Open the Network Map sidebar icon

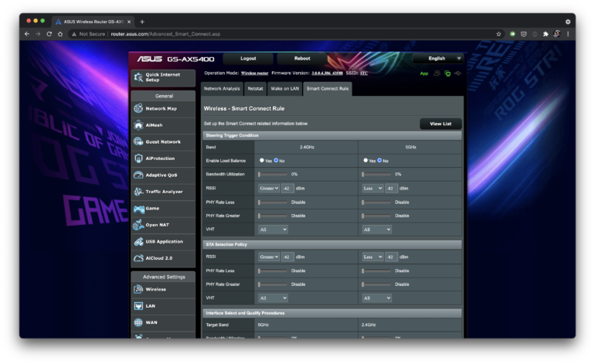pos(139,108)
